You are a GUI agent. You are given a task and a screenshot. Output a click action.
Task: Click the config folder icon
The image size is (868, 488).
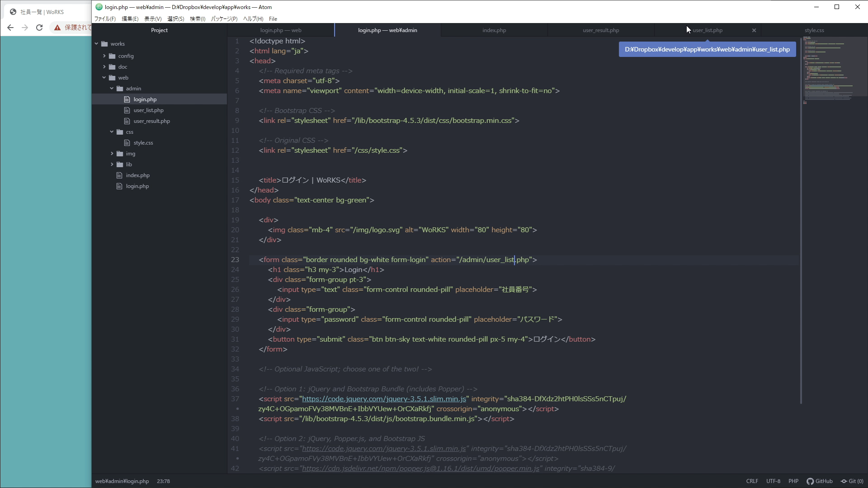[112, 56]
